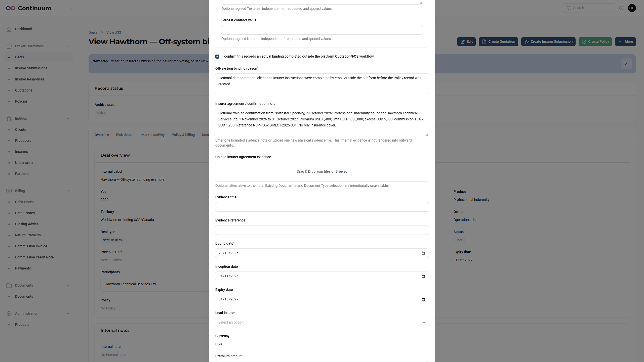Click the Documents folder icon
The height and width of the screenshot is (362, 644).
[x=9, y=286]
